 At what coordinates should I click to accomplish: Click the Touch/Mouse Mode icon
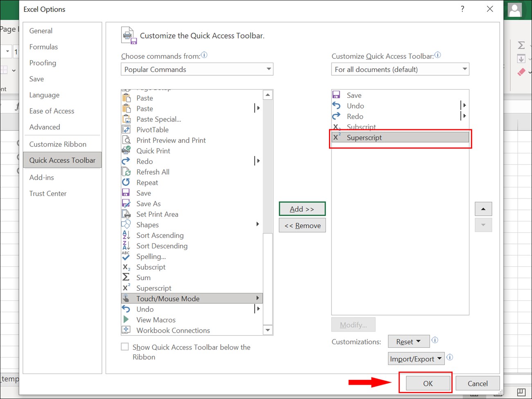(x=126, y=298)
